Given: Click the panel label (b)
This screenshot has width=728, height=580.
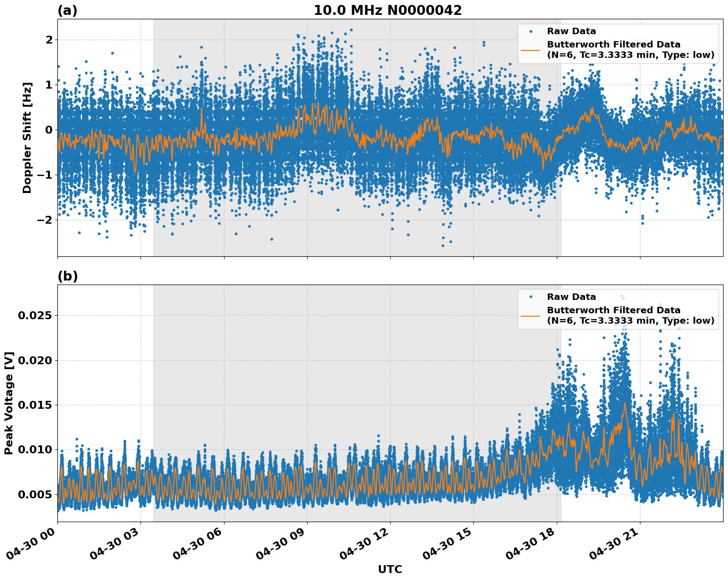Looking at the screenshot, I should (x=68, y=276).
